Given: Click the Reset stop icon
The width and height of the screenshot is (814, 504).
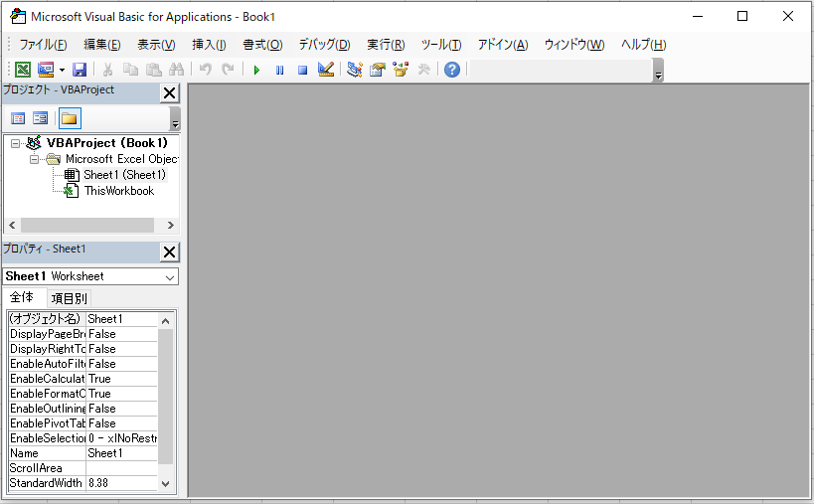Looking at the screenshot, I should (x=303, y=70).
